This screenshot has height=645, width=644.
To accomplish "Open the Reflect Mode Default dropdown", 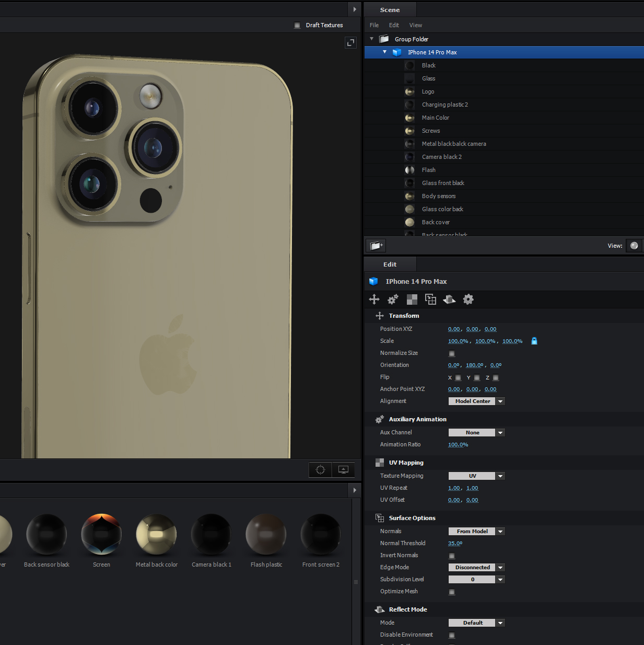I will (476, 623).
